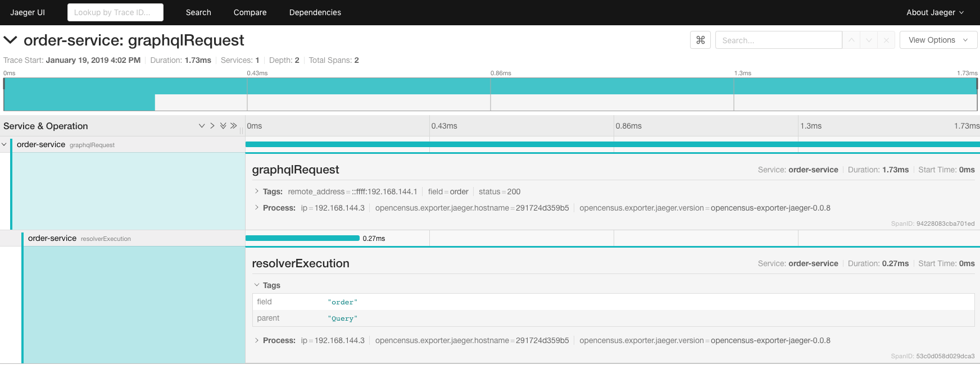Clear search with the X icon
Viewport: 980px width, 365px height.
point(886,40)
